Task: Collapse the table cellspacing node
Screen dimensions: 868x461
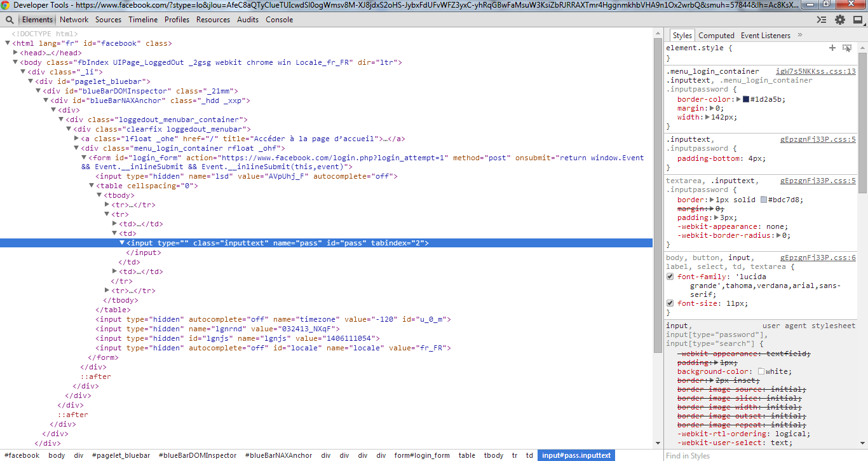Action: point(92,186)
